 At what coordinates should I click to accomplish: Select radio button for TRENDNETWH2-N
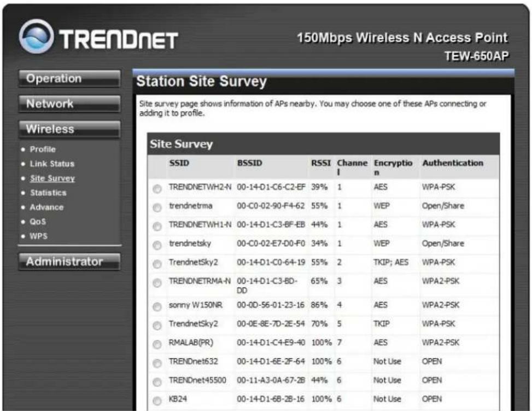pos(157,189)
